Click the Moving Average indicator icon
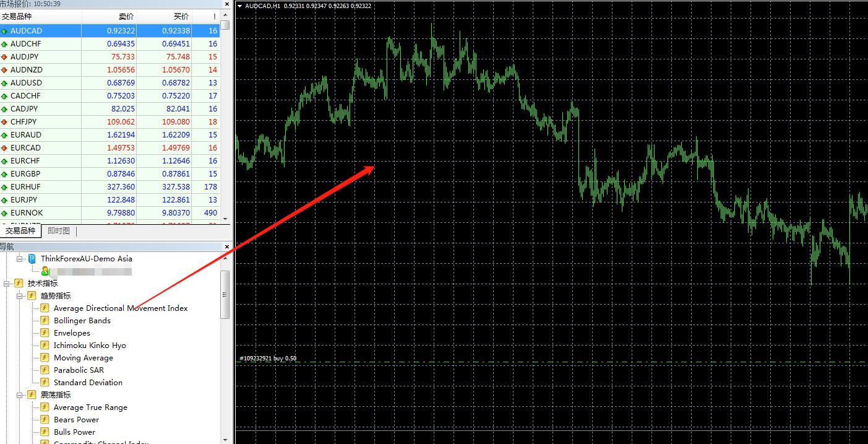Screen dimensions: 868x444 (x=45, y=357)
